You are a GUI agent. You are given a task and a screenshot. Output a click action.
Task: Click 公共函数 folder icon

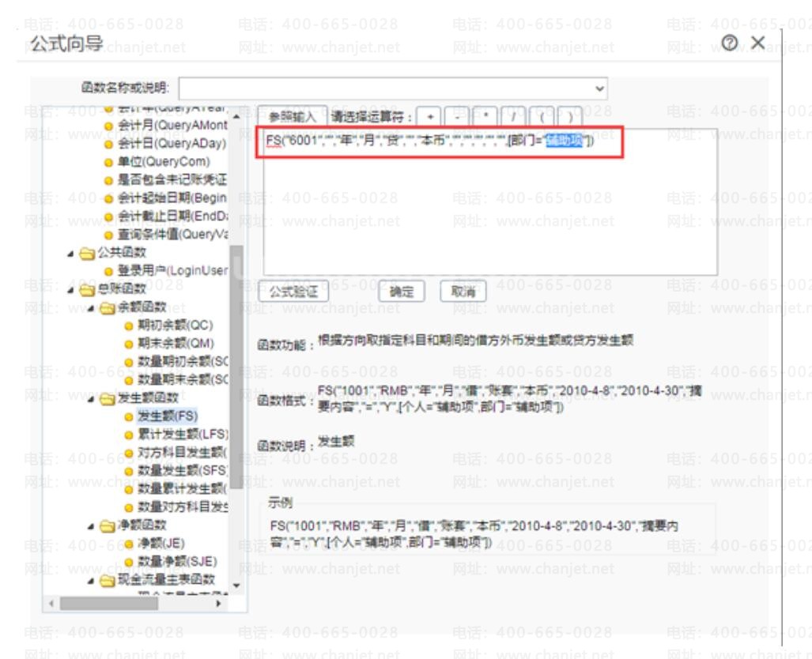coord(87,253)
